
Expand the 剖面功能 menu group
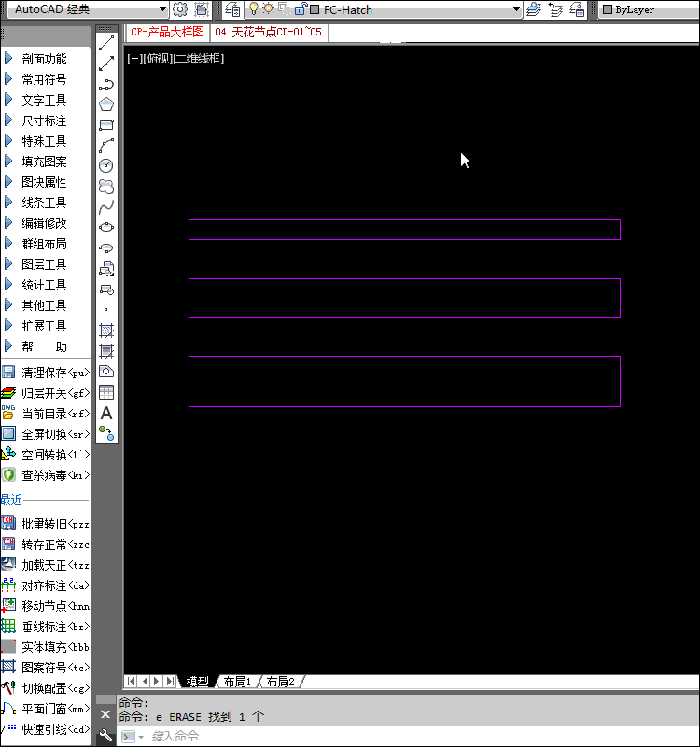click(44, 59)
